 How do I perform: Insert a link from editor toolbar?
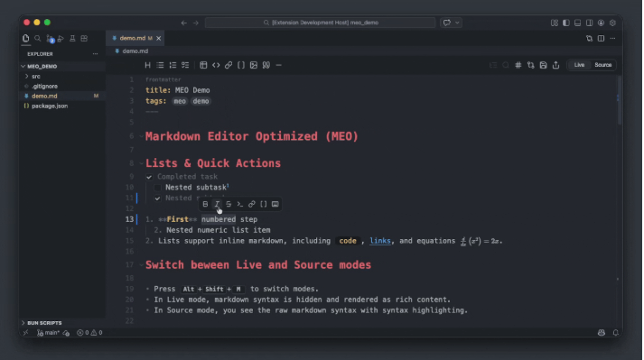229,65
